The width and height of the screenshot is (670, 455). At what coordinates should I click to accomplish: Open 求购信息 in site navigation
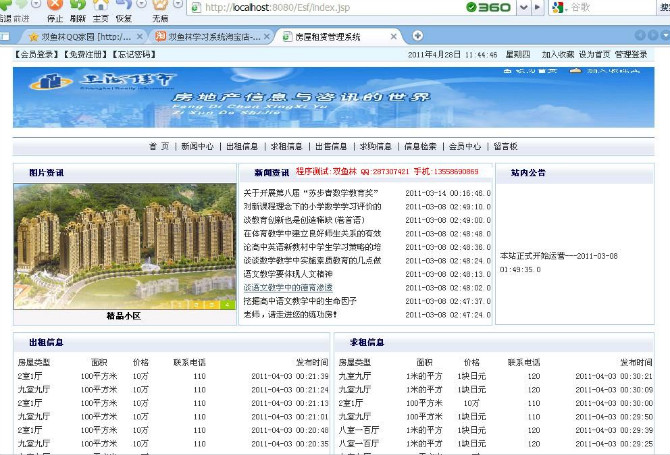pos(376,147)
